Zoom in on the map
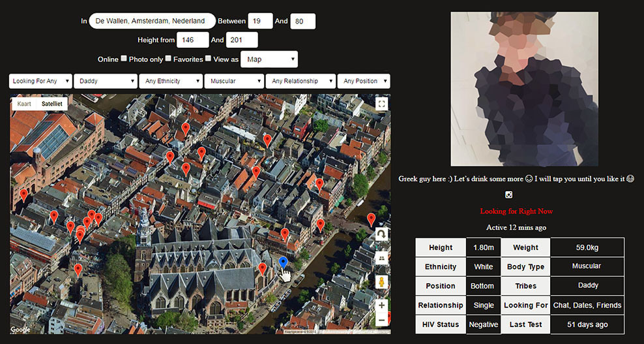The width and height of the screenshot is (644, 344). pyautogui.click(x=381, y=305)
